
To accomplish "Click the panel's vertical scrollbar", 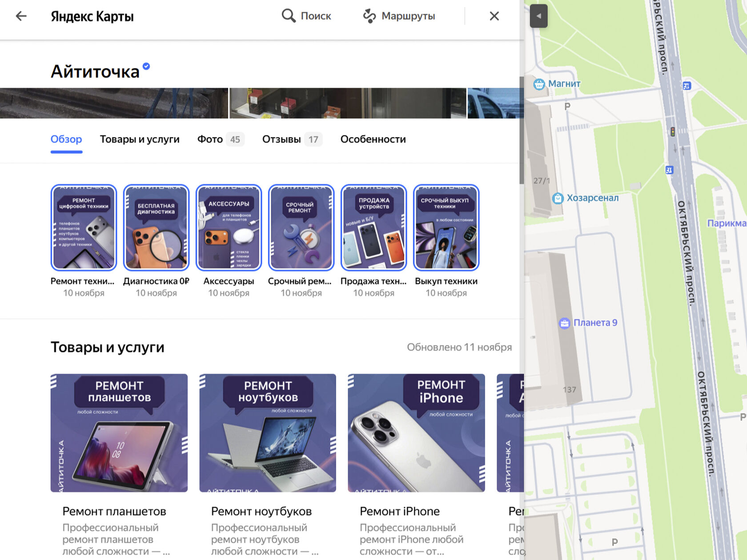I will tap(522, 130).
